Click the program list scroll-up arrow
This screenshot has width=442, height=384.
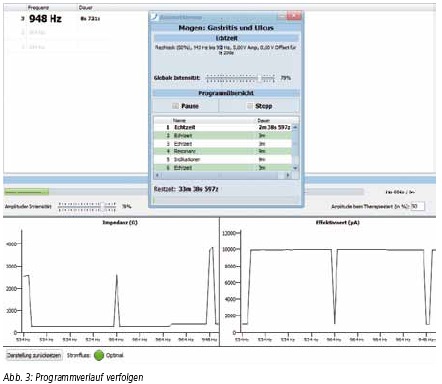point(295,127)
